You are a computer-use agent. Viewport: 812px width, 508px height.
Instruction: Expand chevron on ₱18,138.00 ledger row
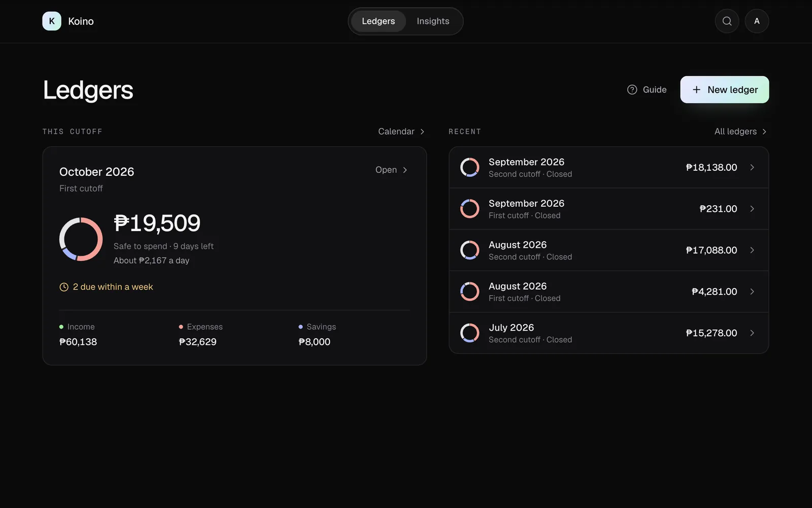[x=752, y=167]
